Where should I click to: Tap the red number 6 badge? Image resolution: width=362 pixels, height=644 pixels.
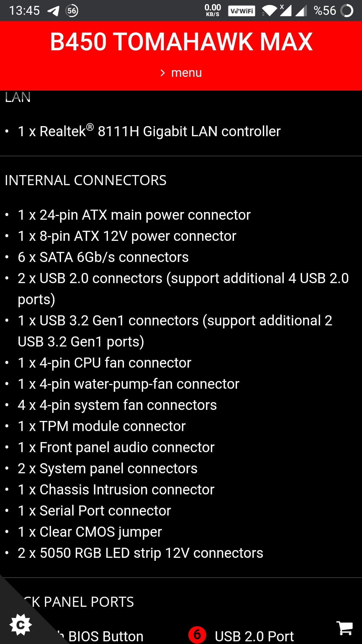pyautogui.click(x=197, y=635)
